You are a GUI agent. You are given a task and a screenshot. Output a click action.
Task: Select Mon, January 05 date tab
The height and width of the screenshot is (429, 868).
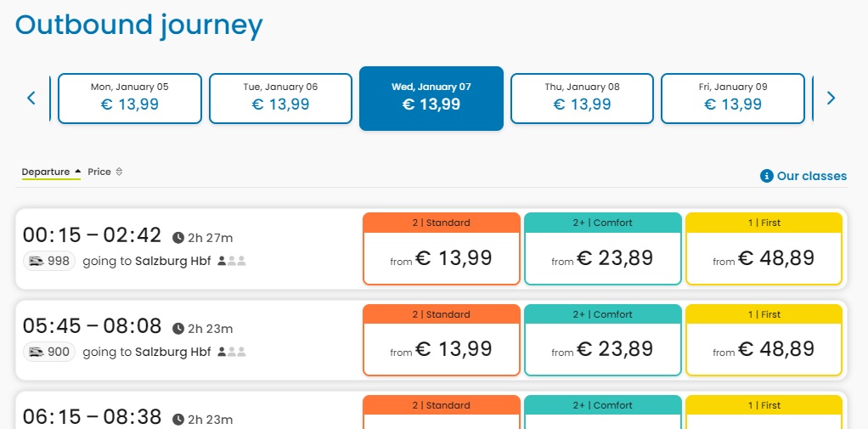tap(130, 99)
